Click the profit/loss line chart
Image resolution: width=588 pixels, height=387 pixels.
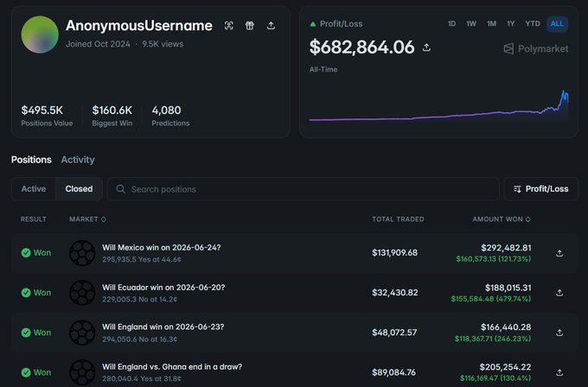pyautogui.click(x=438, y=107)
